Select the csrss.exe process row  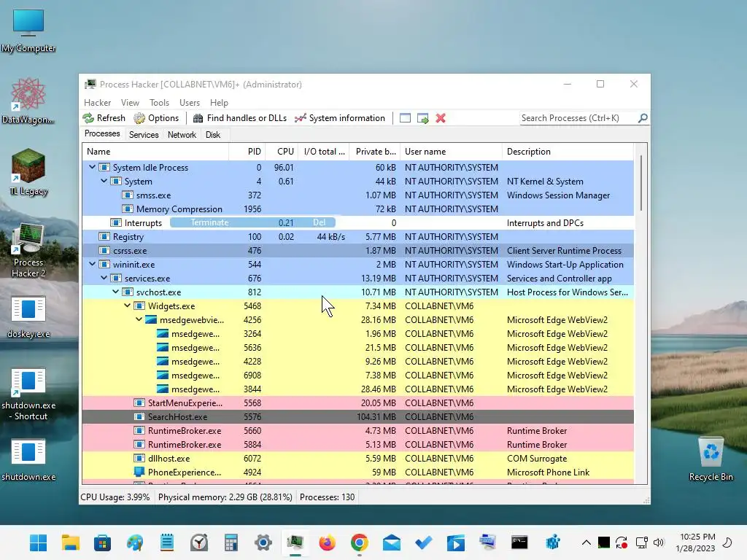357,251
